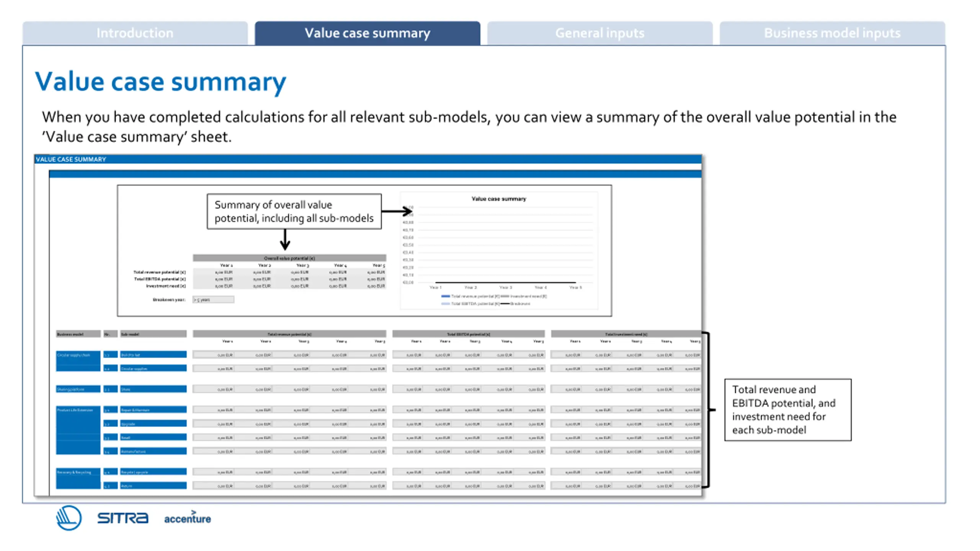Click the Overall value potential table header
Viewport: 980px width, 551px height.
[x=289, y=258]
